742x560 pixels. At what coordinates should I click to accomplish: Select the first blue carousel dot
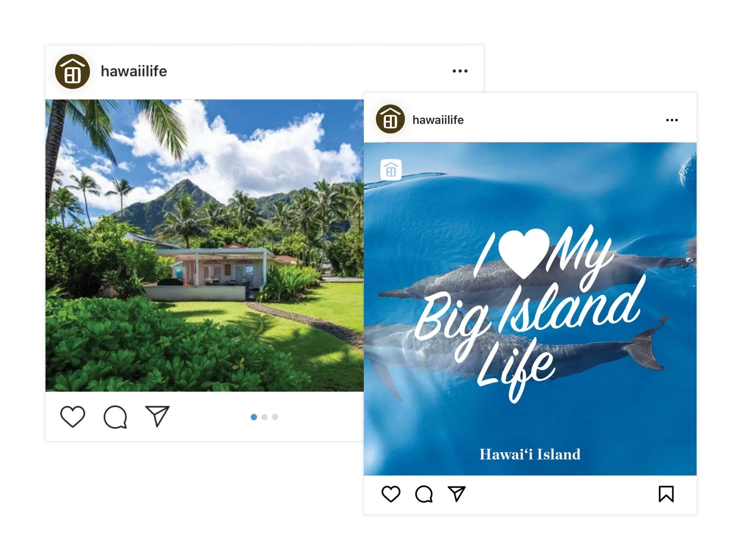[254, 417]
